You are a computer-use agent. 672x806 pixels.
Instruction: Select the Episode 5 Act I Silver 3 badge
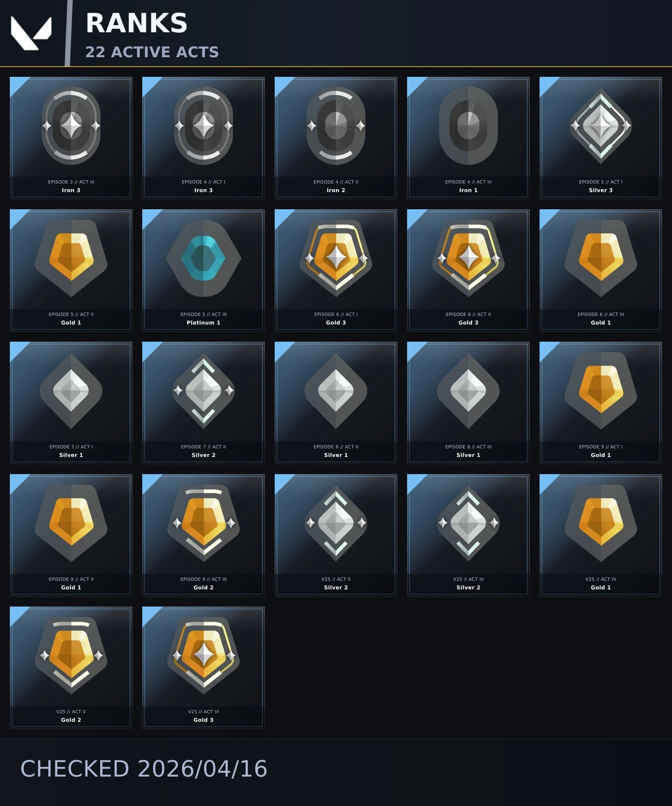point(601,126)
